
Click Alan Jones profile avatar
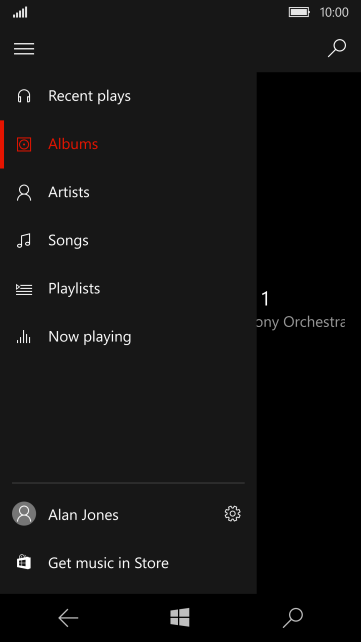coord(24,514)
